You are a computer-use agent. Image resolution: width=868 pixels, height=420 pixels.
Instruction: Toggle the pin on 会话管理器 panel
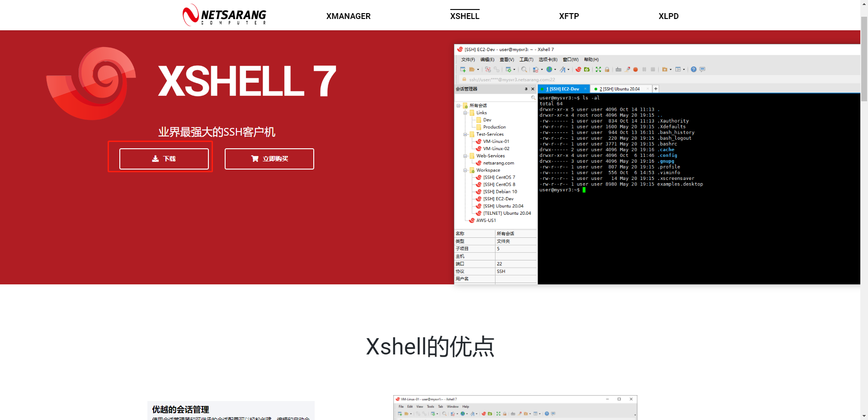click(526, 89)
